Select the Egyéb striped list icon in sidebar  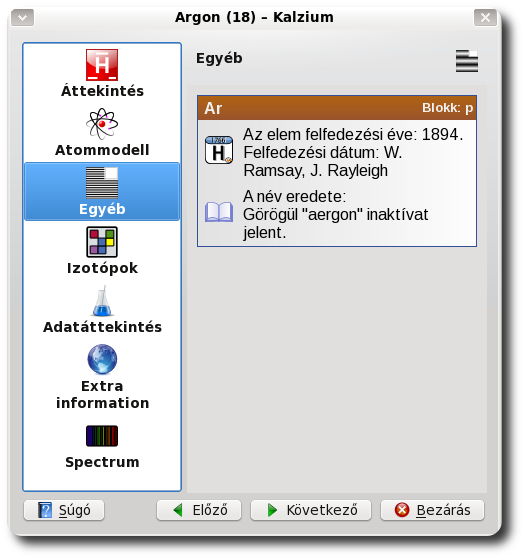pyautogui.click(x=102, y=183)
